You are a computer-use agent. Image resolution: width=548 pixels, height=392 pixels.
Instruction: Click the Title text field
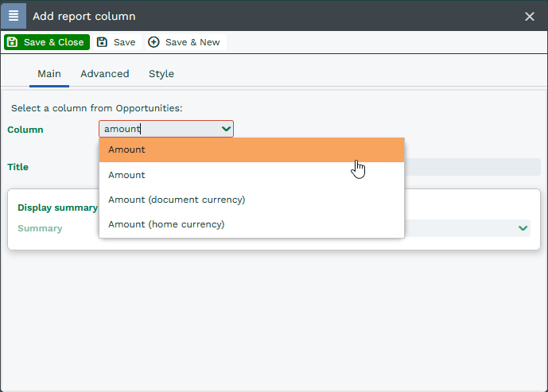pos(472,167)
